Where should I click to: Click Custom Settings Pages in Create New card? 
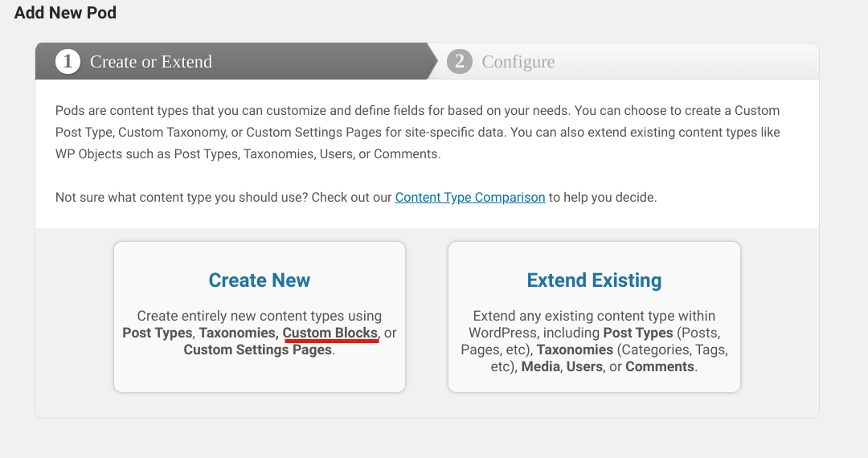coord(257,350)
